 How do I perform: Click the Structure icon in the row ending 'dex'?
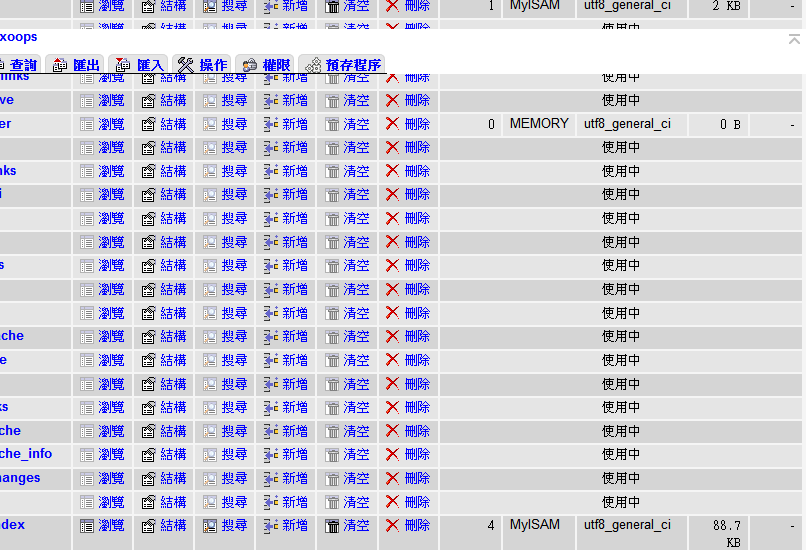149,526
